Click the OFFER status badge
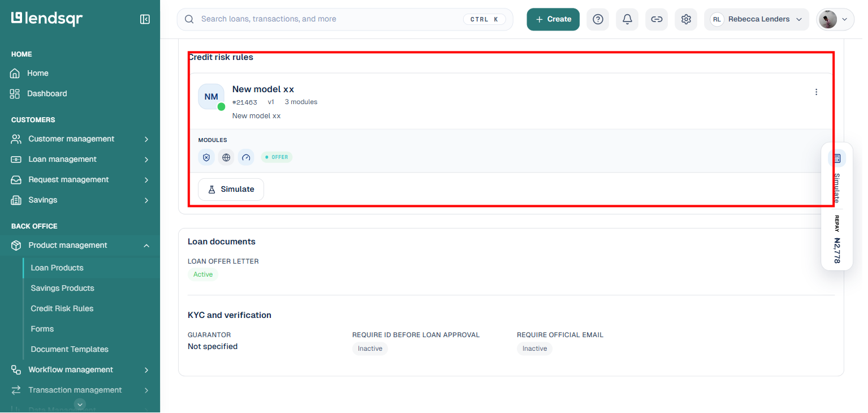This screenshot has height=413, width=868. point(277,157)
